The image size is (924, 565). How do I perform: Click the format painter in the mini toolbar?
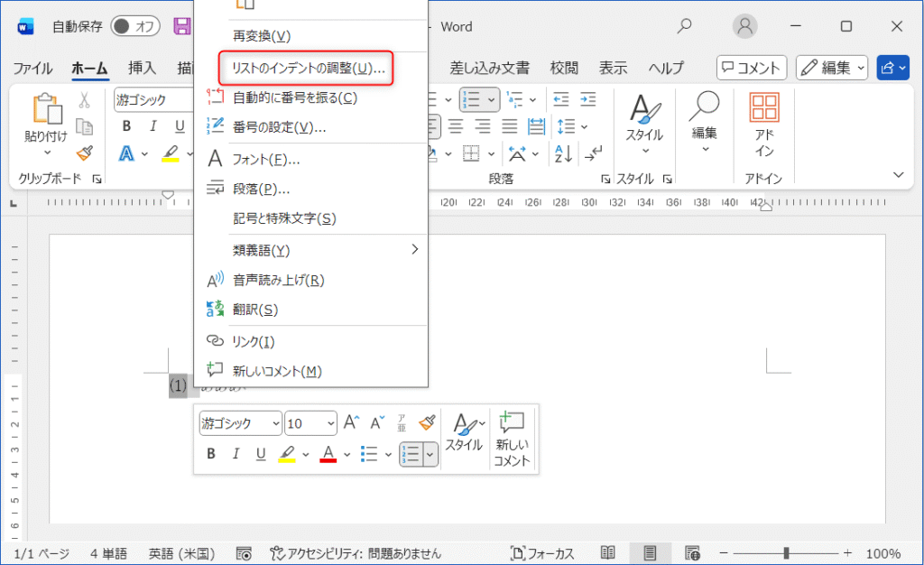427,422
